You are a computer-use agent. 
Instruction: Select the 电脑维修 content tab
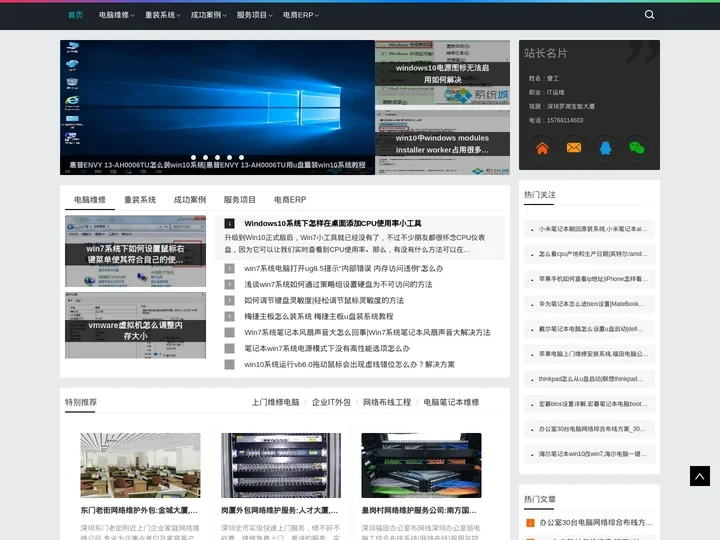click(90, 200)
